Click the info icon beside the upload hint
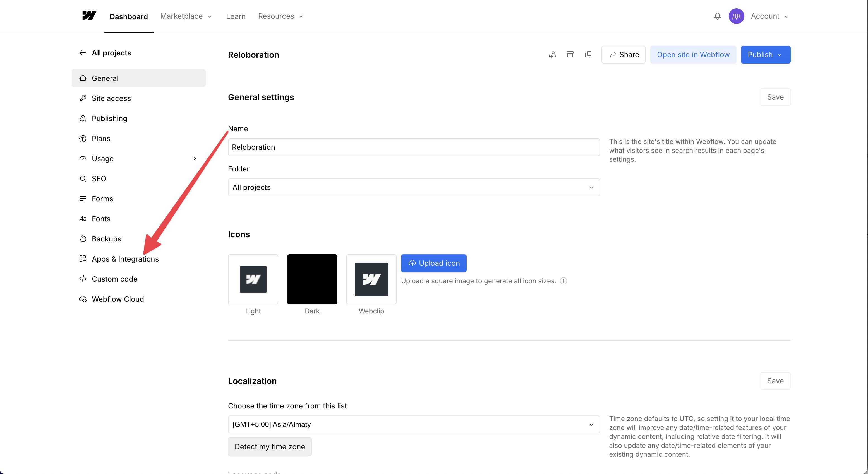 click(564, 281)
